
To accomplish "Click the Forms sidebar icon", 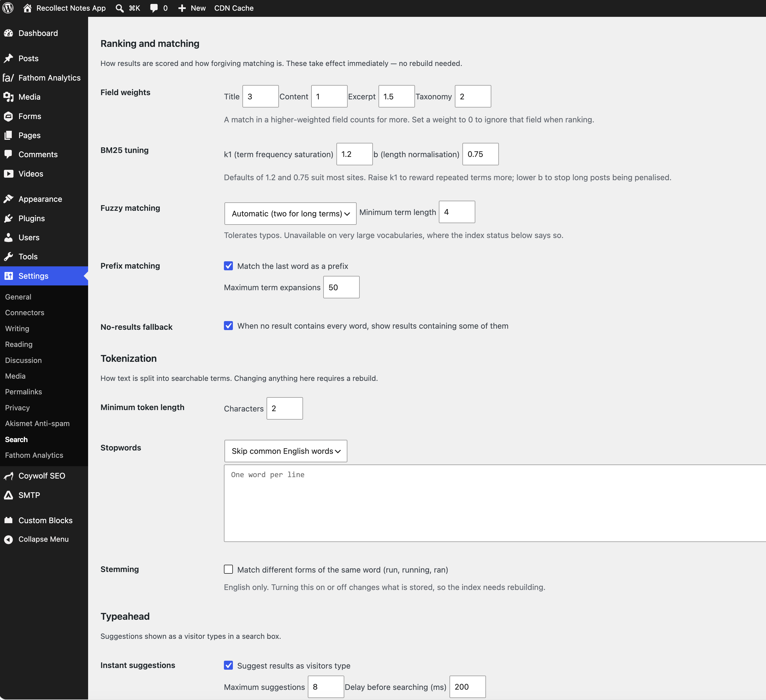I will 8,116.
